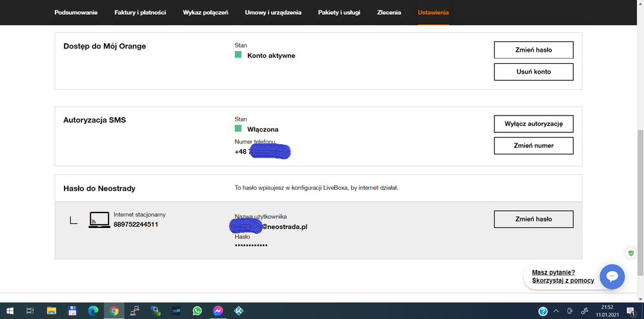The height and width of the screenshot is (319, 644).
Task: Click the green shield extension badge
Action: click(x=631, y=253)
